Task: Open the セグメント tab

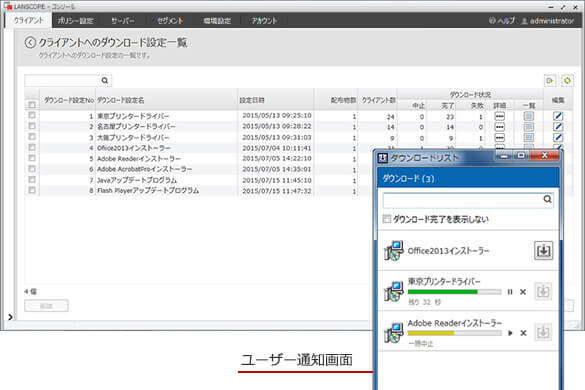Action: tap(170, 21)
